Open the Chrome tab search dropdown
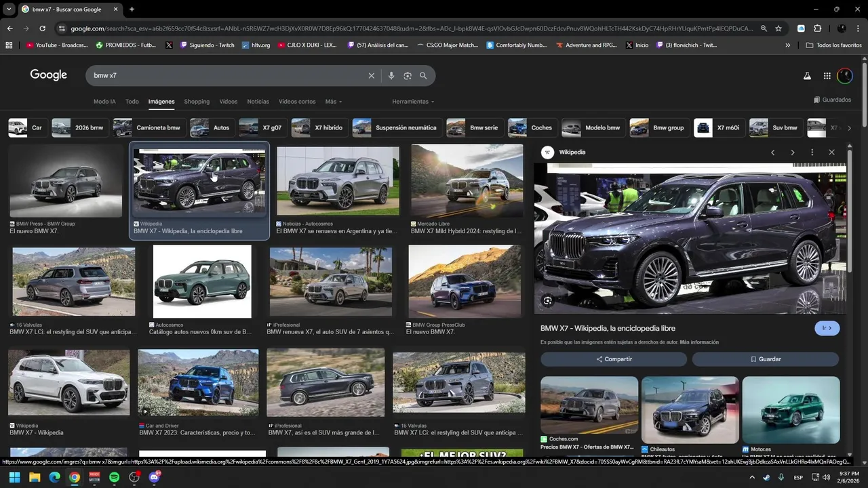The height and width of the screenshot is (488, 868). pos(9,9)
